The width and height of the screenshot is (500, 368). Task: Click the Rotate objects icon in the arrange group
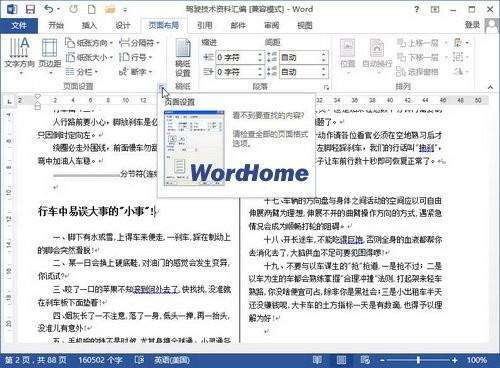(x=461, y=71)
